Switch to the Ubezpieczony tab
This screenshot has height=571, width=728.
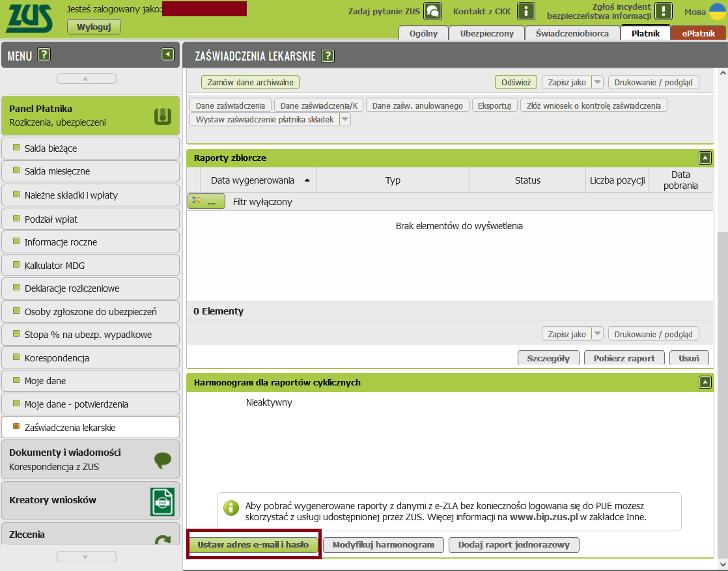tap(487, 33)
